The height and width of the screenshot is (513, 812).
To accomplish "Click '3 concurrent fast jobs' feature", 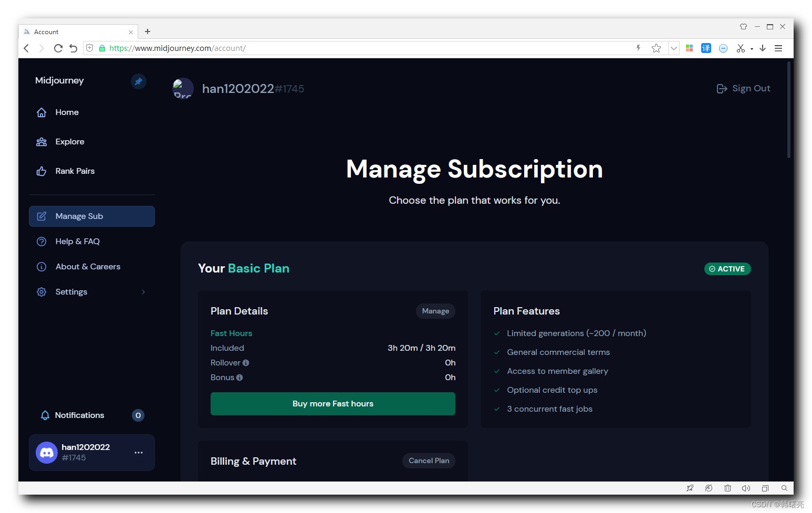I will 549,409.
